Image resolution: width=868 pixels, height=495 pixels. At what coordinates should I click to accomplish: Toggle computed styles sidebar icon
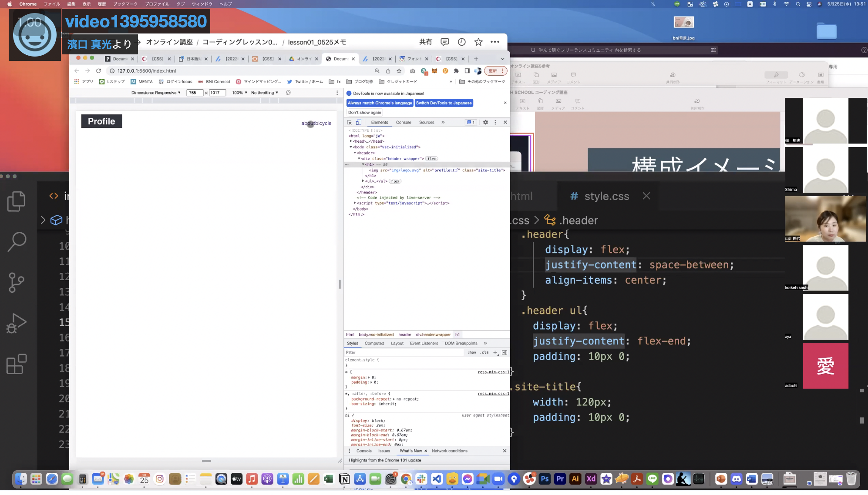pos(505,352)
